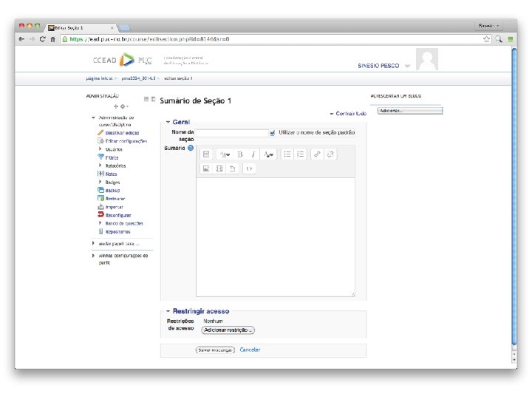Screen dimensions: 532x399
Task: Bookmark this page with the star
Action: (486, 39)
